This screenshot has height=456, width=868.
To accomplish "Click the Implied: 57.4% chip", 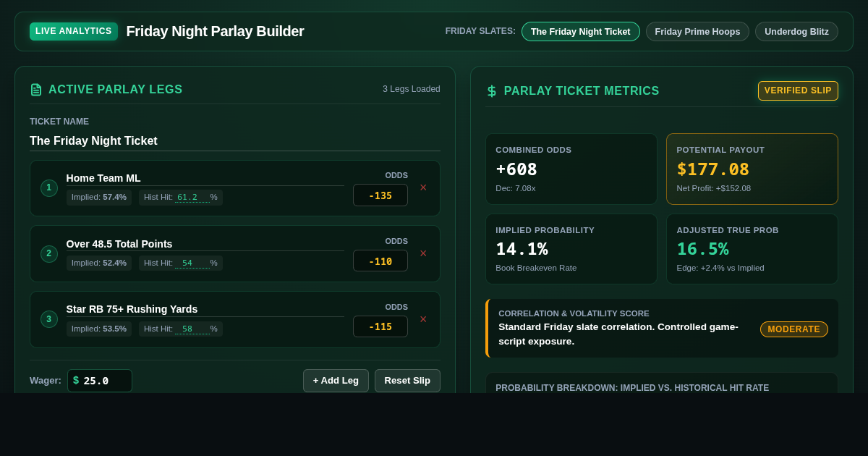I will tap(99, 197).
